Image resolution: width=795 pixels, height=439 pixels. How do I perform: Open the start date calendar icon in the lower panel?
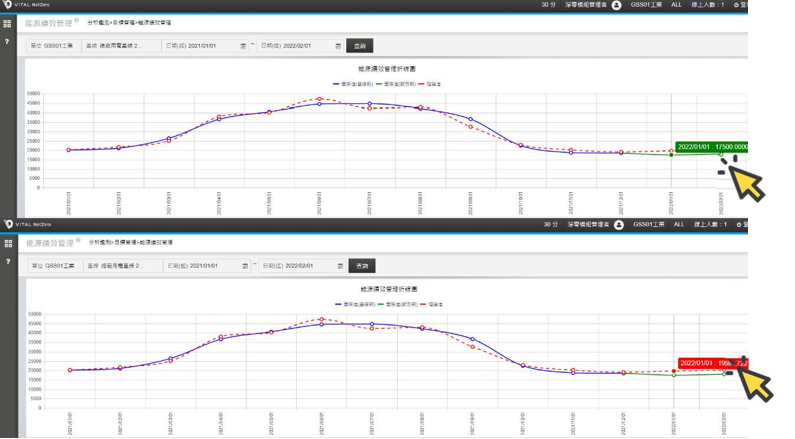pyautogui.click(x=243, y=266)
